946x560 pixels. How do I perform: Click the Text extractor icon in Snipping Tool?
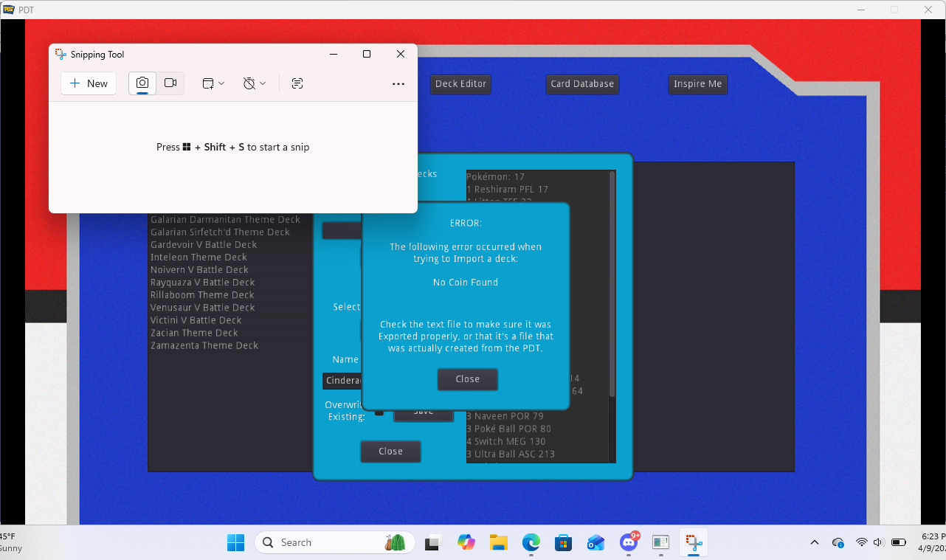297,83
